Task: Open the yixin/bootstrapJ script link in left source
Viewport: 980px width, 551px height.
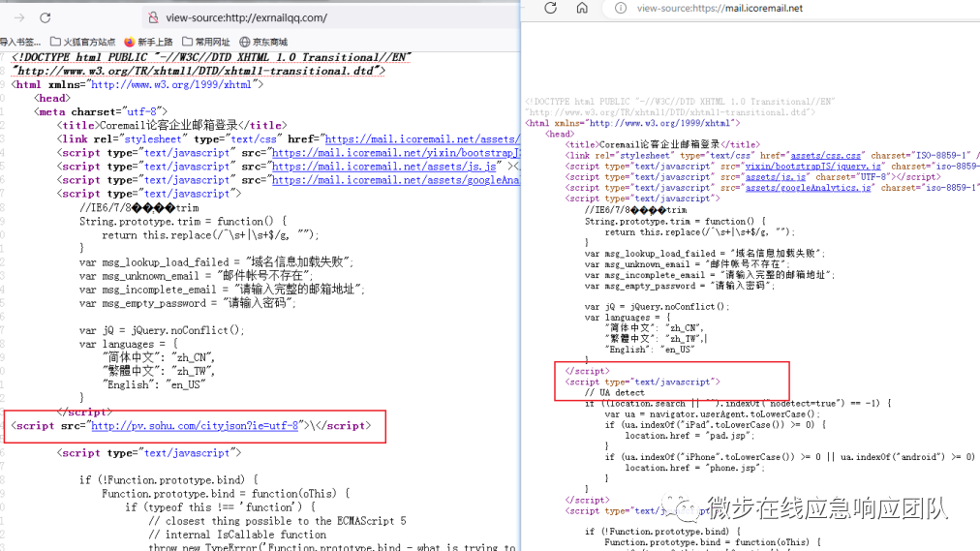Action: 396,153
